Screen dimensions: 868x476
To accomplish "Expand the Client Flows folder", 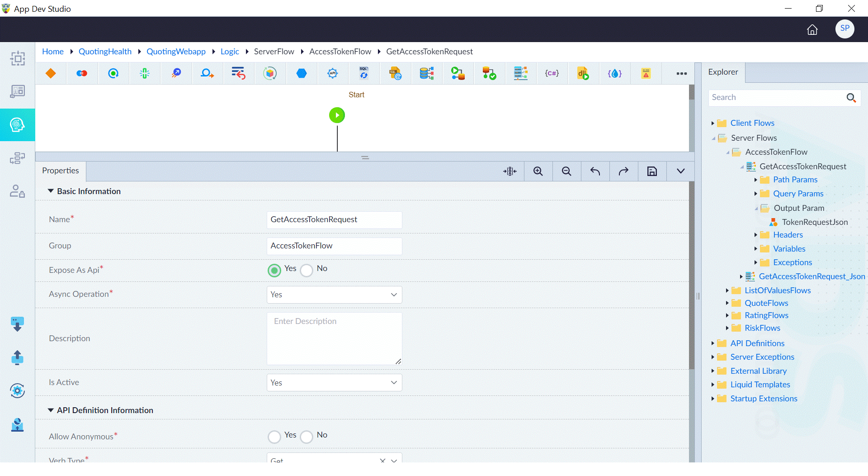I will (712, 123).
